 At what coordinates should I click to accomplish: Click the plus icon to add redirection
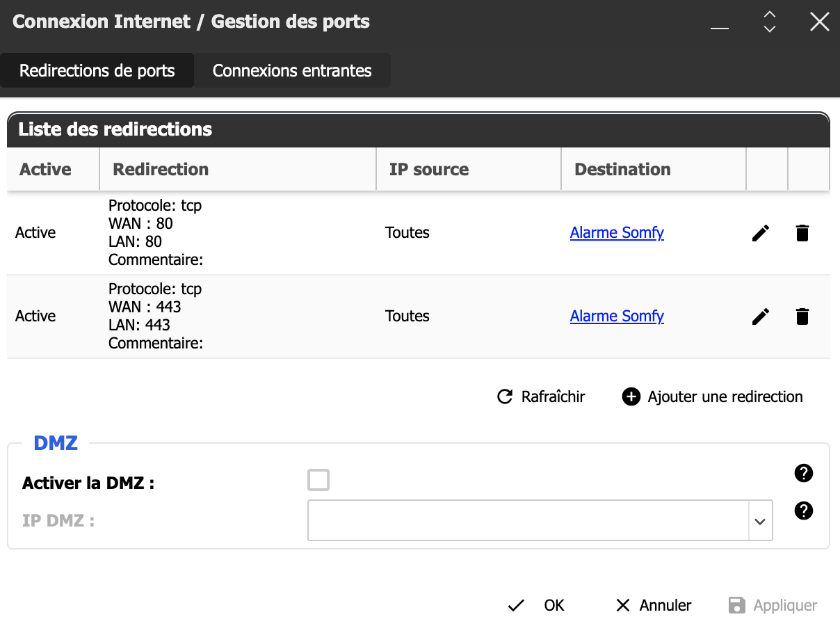click(631, 397)
